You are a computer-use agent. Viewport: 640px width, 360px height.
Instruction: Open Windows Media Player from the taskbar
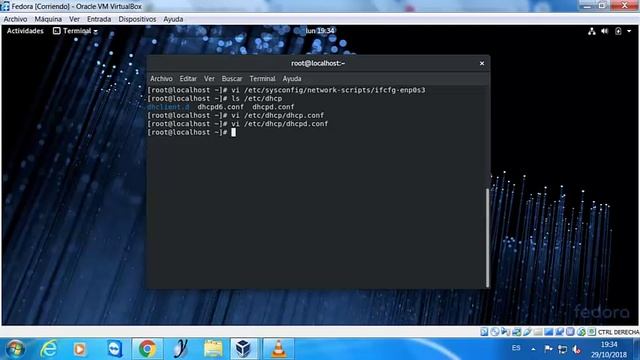tap(80, 349)
